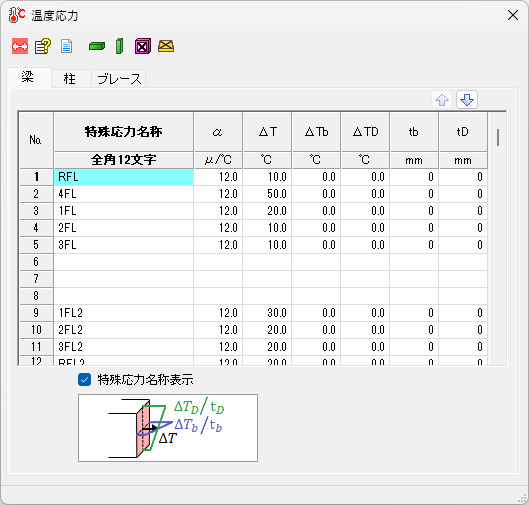529x505 pixels.
Task: Click the red double-arrow toolbar icon
Action: [20, 46]
